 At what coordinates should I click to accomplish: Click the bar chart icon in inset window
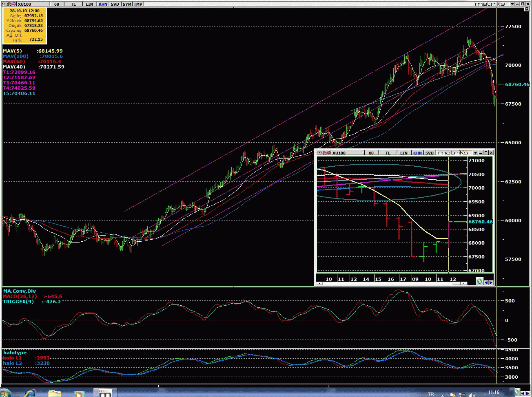pyautogui.click(x=320, y=153)
